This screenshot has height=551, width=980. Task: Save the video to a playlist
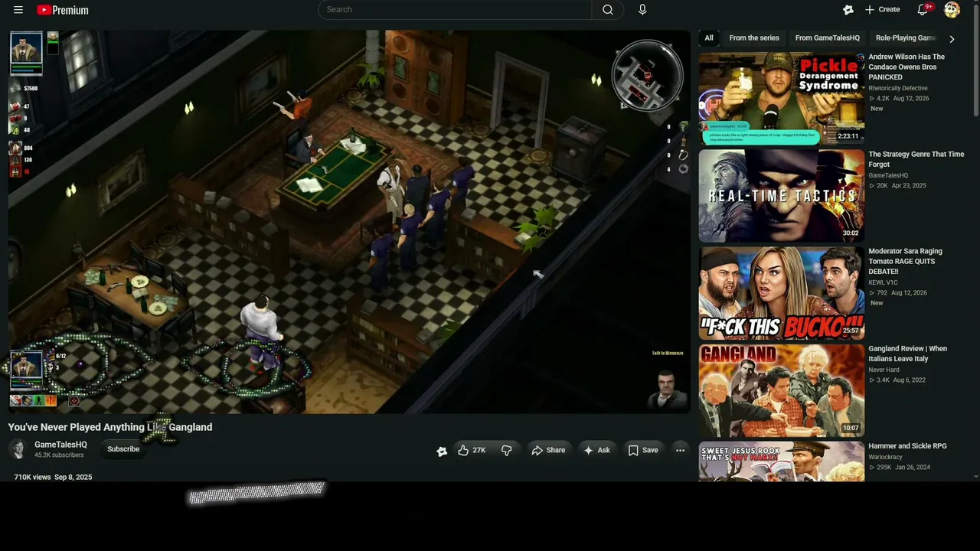pyautogui.click(x=643, y=450)
